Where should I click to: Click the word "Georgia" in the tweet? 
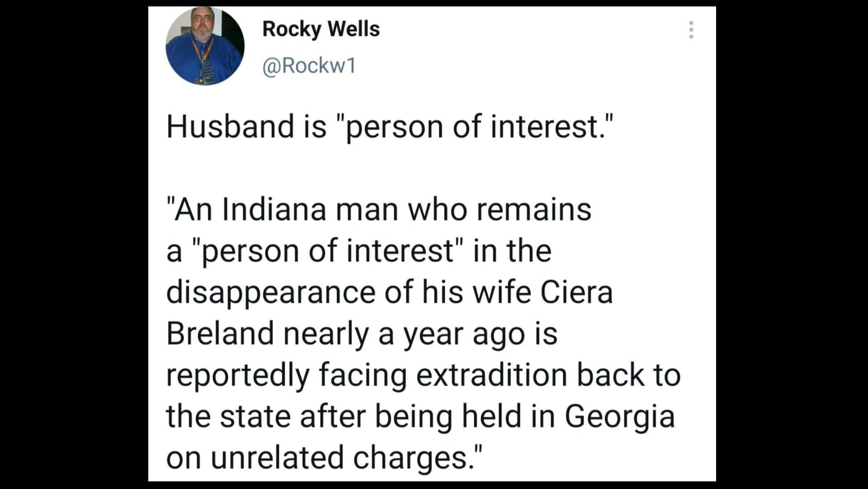tap(620, 417)
